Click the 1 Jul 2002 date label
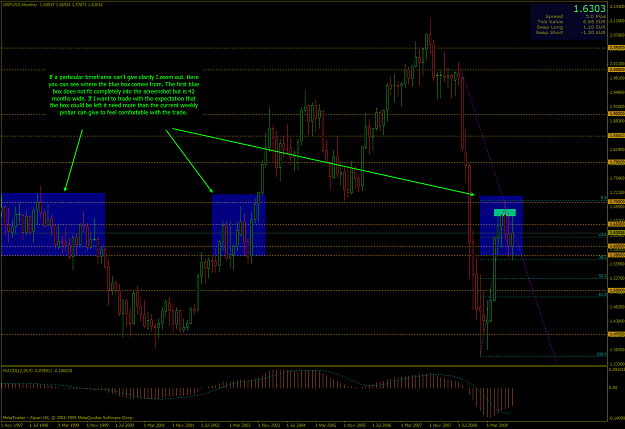This screenshot has width=625, height=429. click(x=210, y=425)
